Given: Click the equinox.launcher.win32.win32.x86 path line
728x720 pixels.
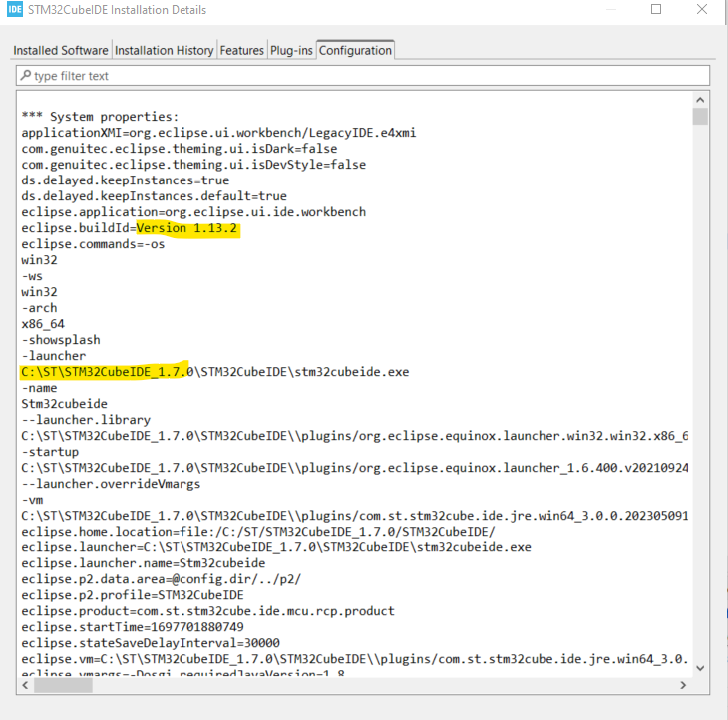Looking at the screenshot, I should (x=355, y=436).
